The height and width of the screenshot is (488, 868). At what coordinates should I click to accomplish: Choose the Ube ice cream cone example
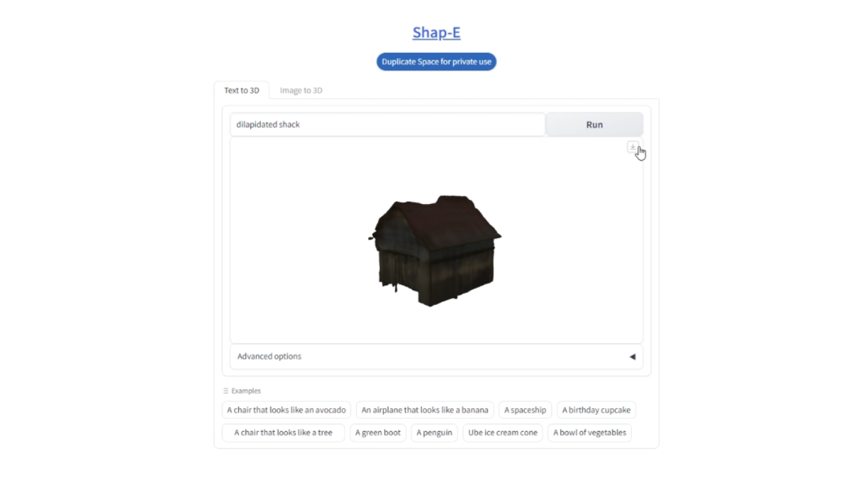(x=502, y=432)
